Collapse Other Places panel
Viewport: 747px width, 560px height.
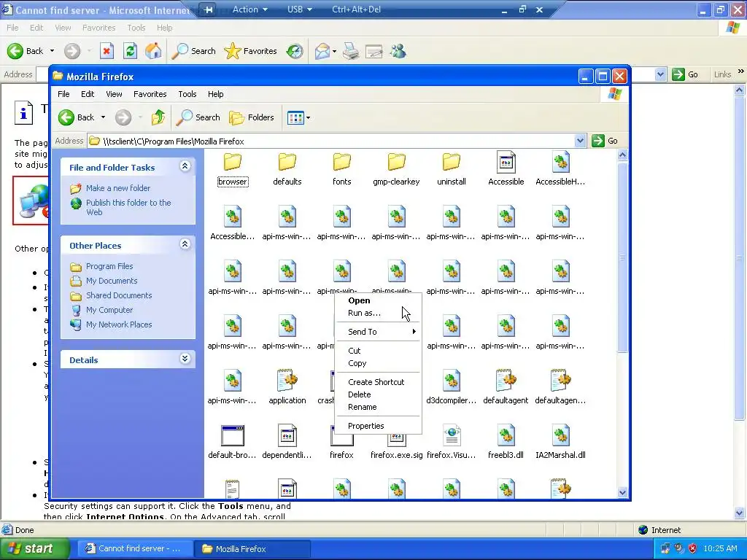pyautogui.click(x=185, y=244)
